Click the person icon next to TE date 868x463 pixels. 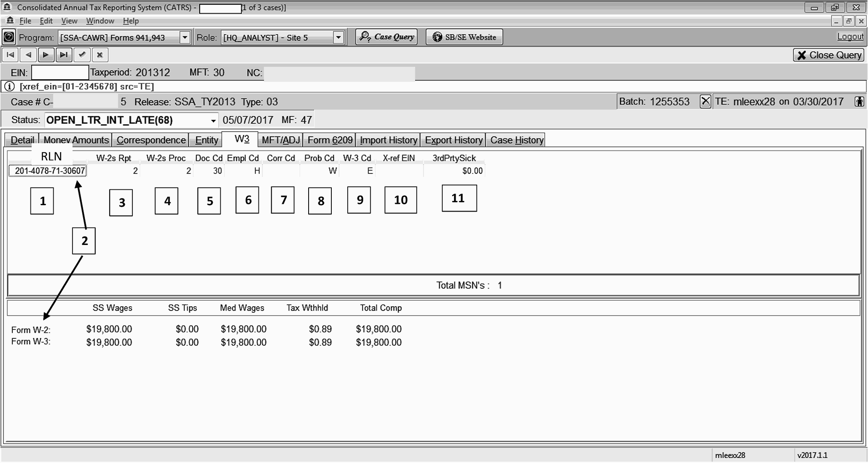(x=859, y=102)
